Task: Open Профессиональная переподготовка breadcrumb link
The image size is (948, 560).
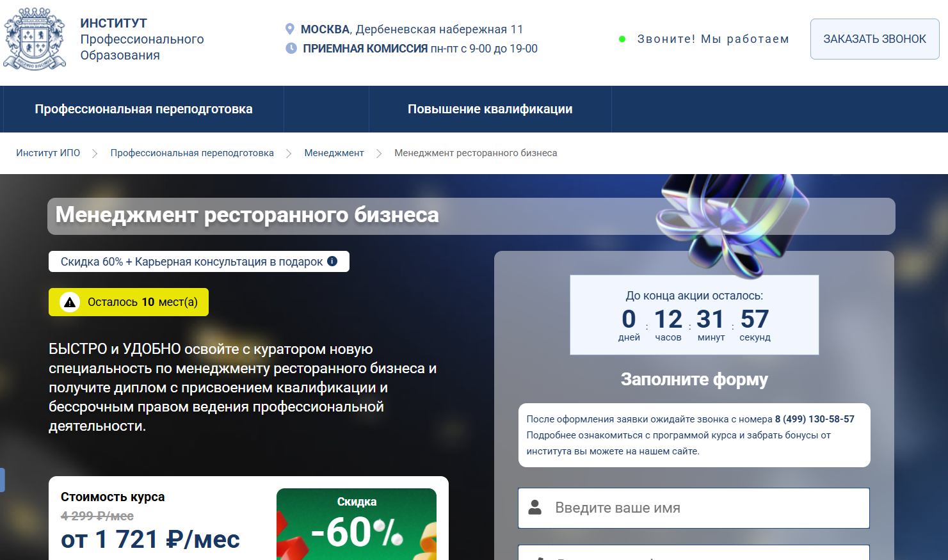Action: tap(192, 153)
